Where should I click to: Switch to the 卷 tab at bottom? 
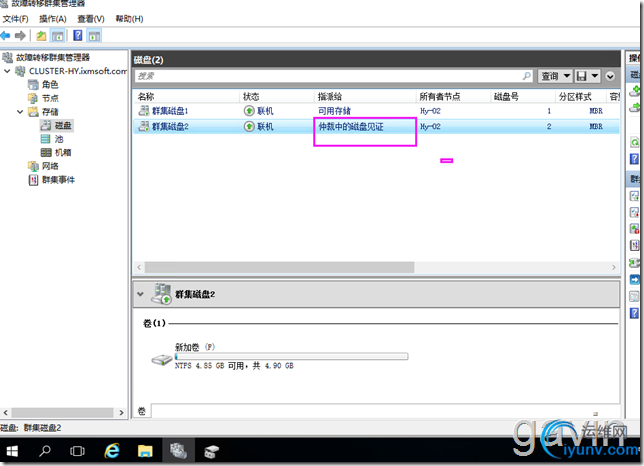[142, 411]
